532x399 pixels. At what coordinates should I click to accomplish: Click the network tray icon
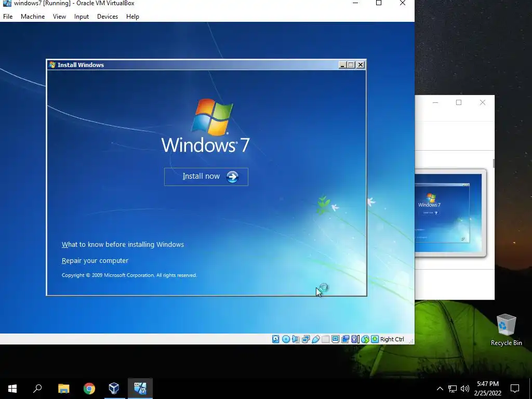[453, 389]
